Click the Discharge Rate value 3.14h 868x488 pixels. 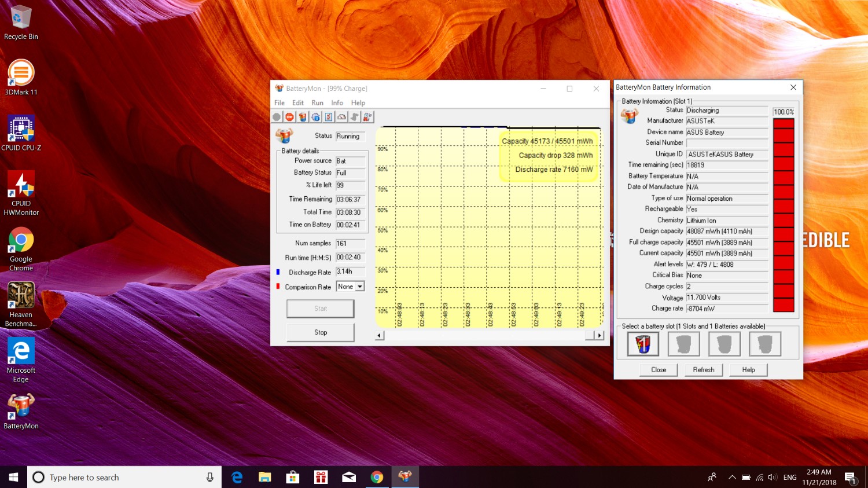(x=350, y=271)
